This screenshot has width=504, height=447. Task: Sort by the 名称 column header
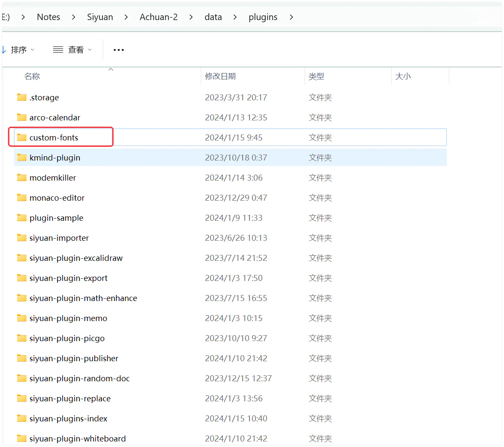[x=32, y=76]
